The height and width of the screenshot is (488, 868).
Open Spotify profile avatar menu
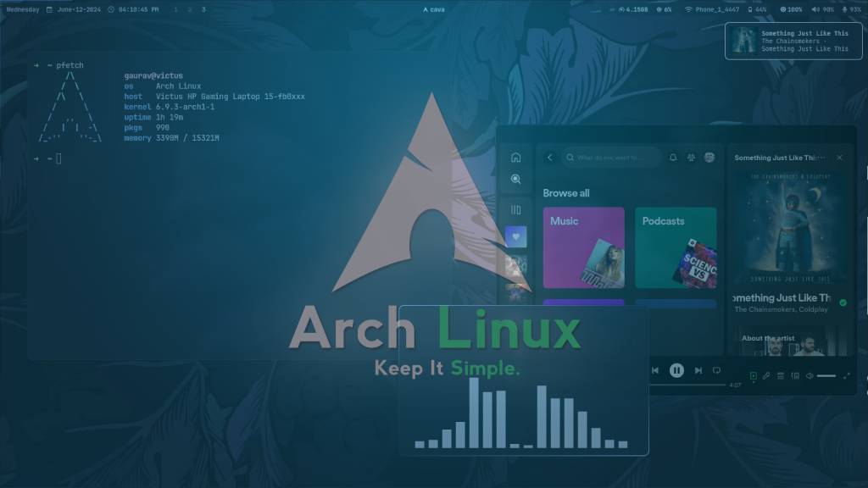pyautogui.click(x=709, y=158)
